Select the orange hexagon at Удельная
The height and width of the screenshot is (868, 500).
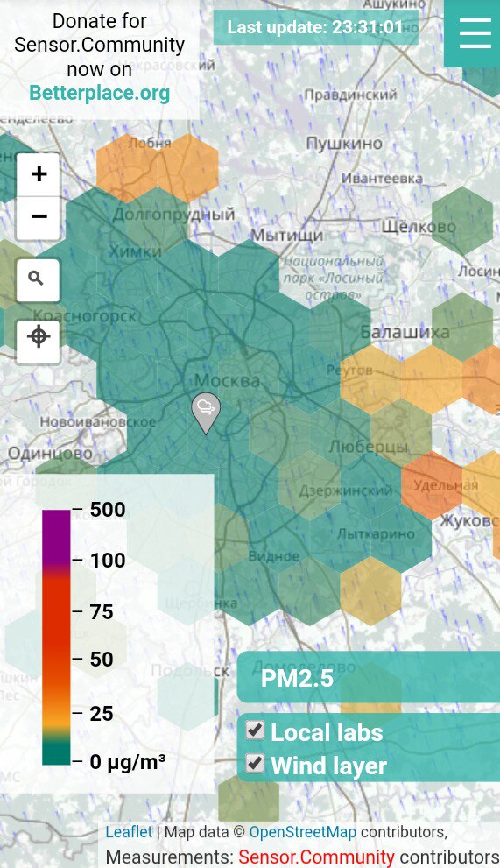(432, 485)
